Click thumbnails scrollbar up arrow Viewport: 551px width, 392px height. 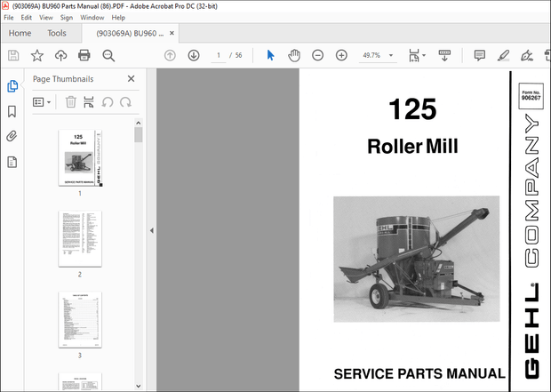(139, 123)
